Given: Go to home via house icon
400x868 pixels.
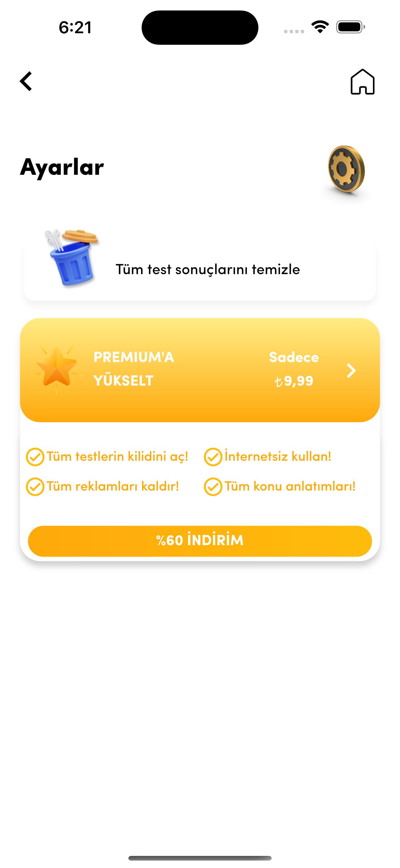Looking at the screenshot, I should (x=362, y=82).
